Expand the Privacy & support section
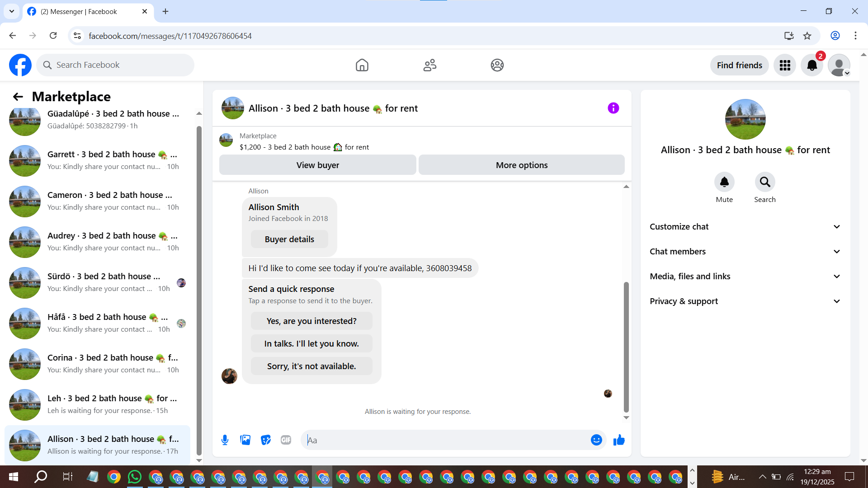 tap(745, 301)
